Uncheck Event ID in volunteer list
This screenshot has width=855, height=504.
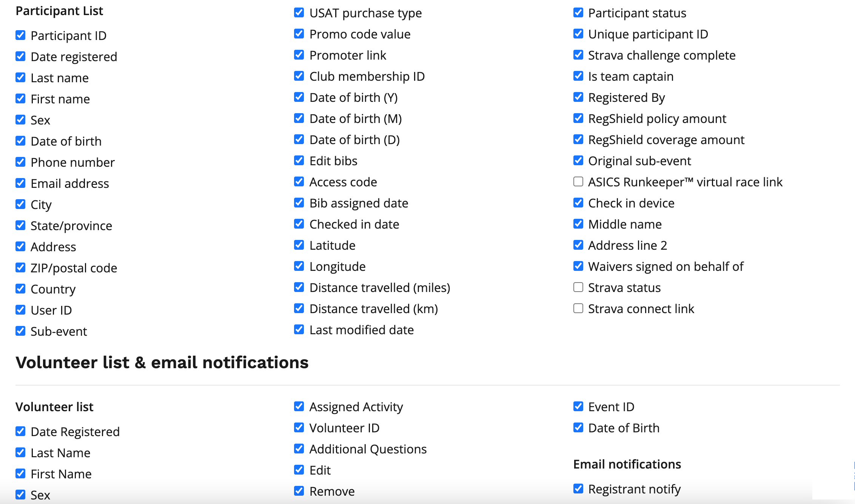pos(578,407)
